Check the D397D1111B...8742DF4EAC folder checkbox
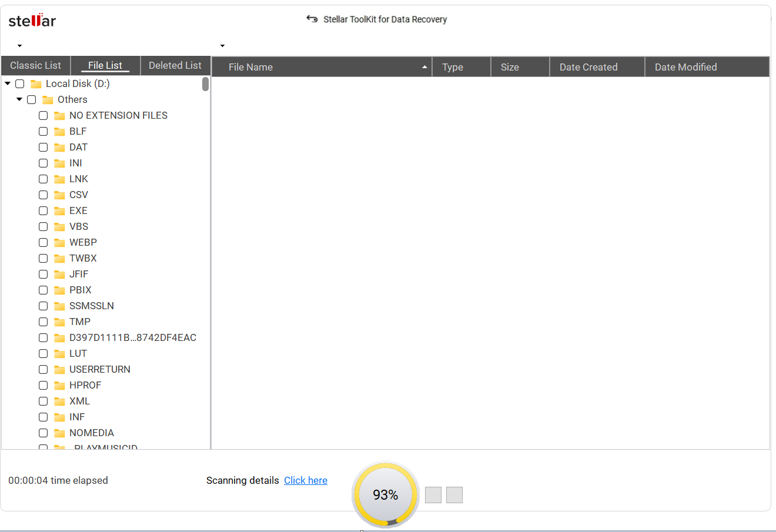 tap(44, 338)
